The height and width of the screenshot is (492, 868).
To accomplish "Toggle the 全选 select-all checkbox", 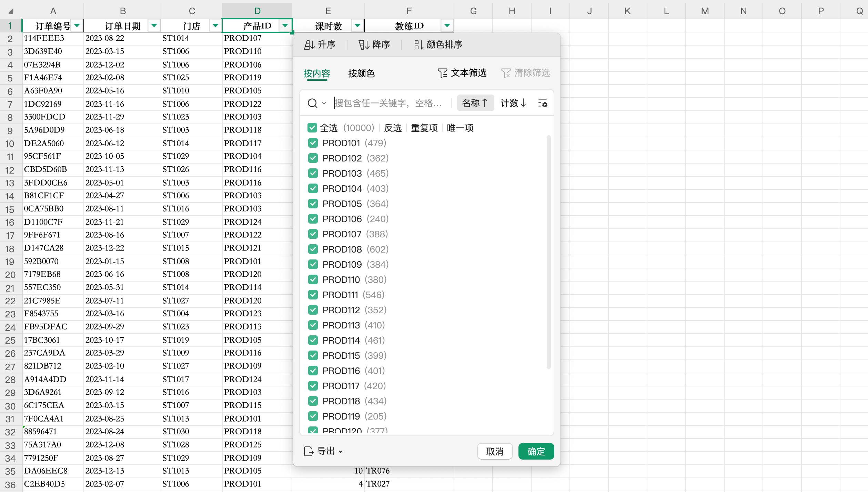I will (x=312, y=128).
